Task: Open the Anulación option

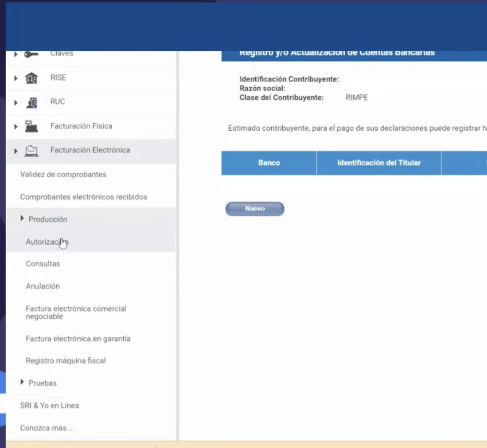Action: (x=43, y=286)
